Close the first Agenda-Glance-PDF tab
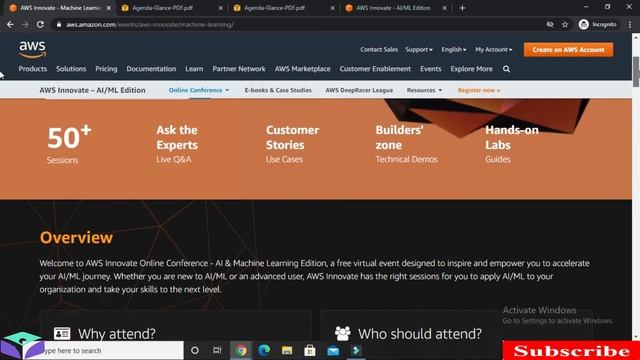The height and width of the screenshot is (360, 640). (x=220, y=8)
